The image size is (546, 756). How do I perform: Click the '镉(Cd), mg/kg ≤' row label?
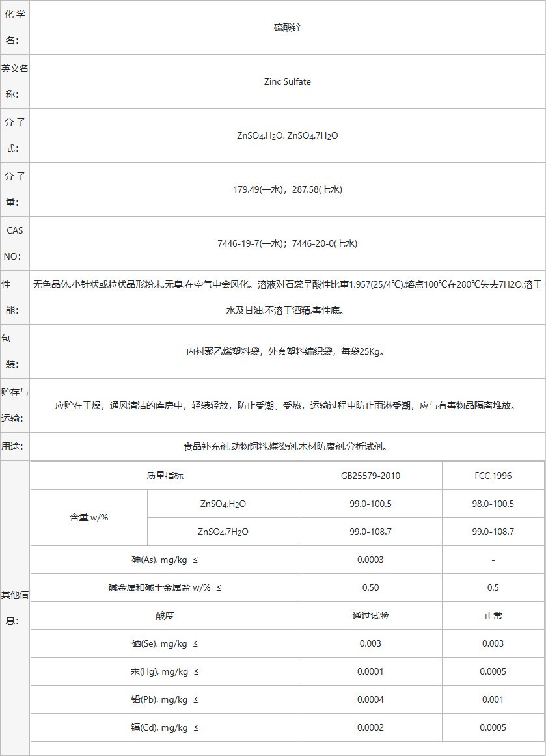click(165, 727)
